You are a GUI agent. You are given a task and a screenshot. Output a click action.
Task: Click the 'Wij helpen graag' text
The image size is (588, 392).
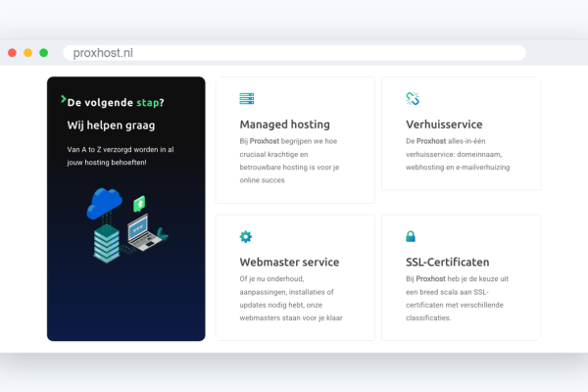[111, 125]
